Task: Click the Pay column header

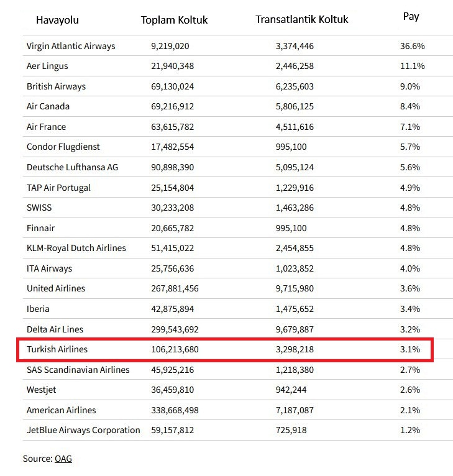Action: pyautogui.click(x=411, y=17)
